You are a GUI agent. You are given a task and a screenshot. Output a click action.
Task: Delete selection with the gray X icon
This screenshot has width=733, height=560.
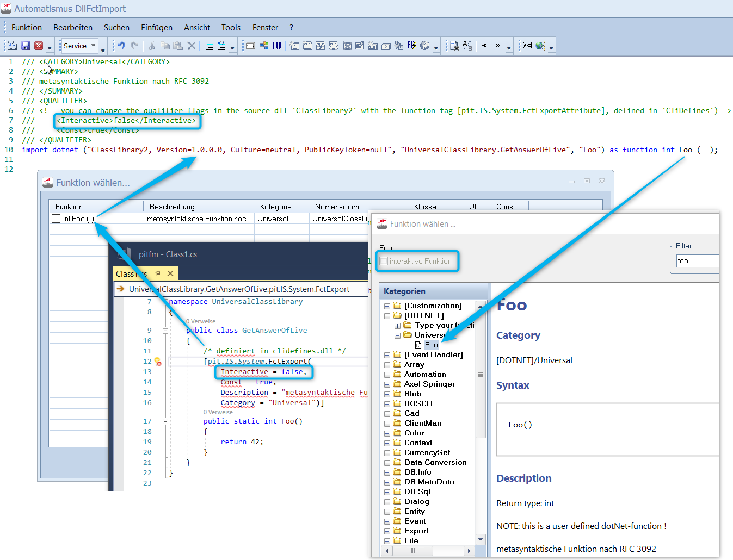(x=191, y=46)
